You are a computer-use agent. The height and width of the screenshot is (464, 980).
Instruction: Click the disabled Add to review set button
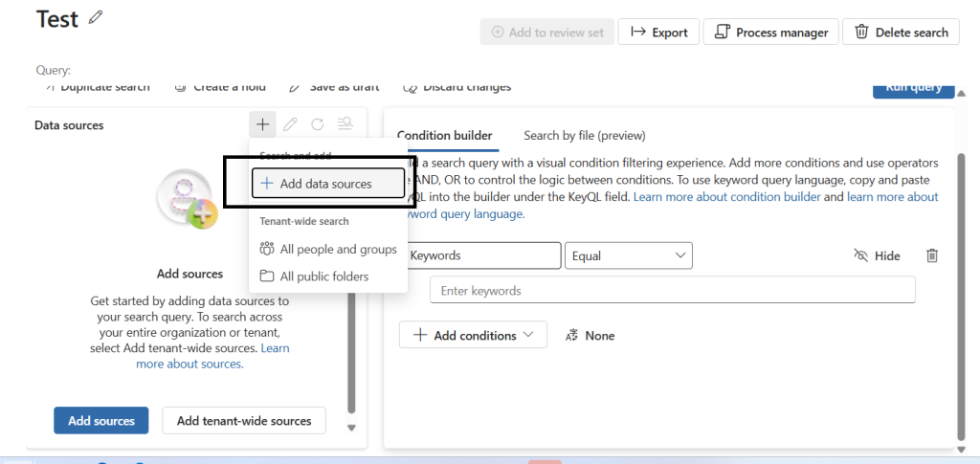(546, 32)
